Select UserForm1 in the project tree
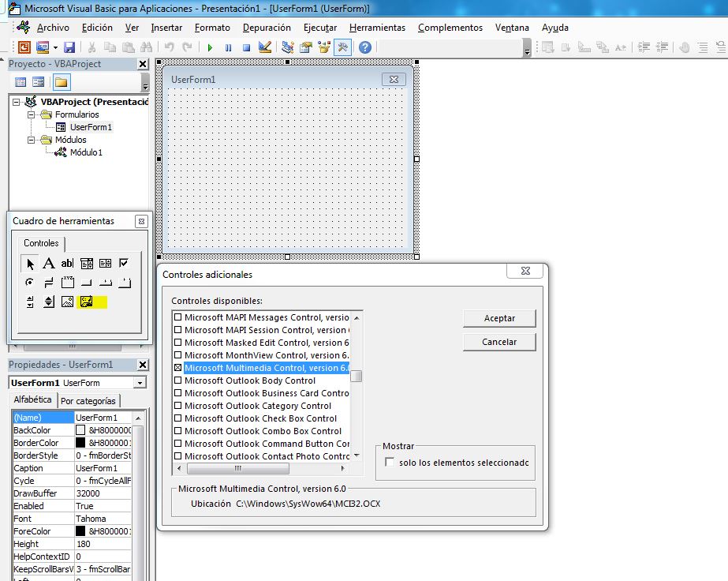The width and height of the screenshot is (728, 581). click(91, 127)
